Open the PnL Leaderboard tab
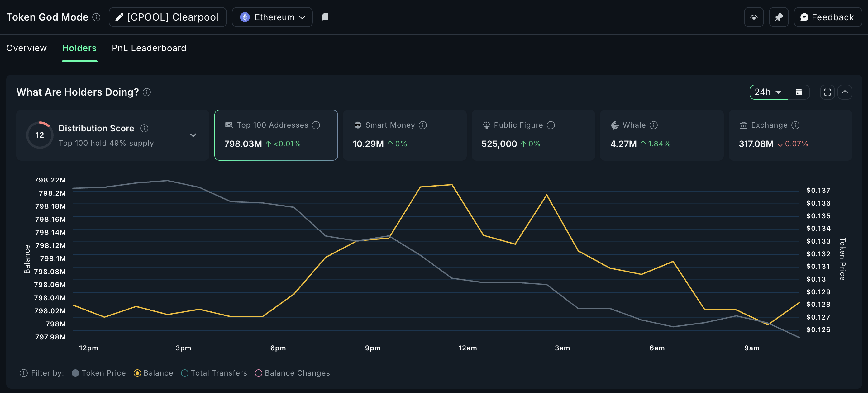Image resolution: width=868 pixels, height=393 pixels. tap(149, 48)
